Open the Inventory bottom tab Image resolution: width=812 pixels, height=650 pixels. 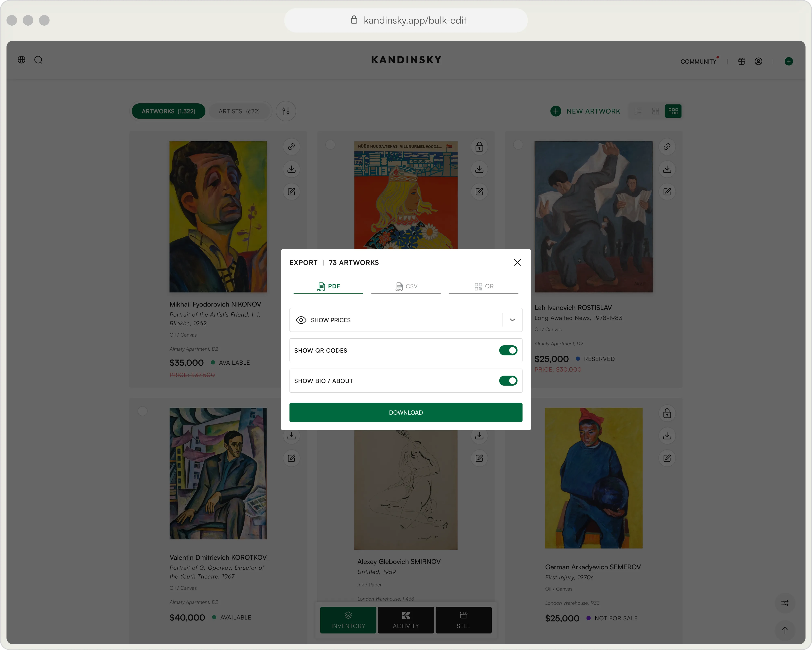[x=348, y=620]
